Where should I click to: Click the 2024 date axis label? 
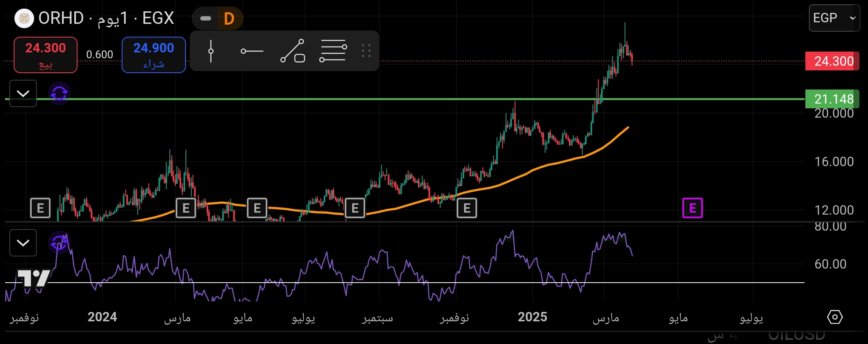[102, 317]
